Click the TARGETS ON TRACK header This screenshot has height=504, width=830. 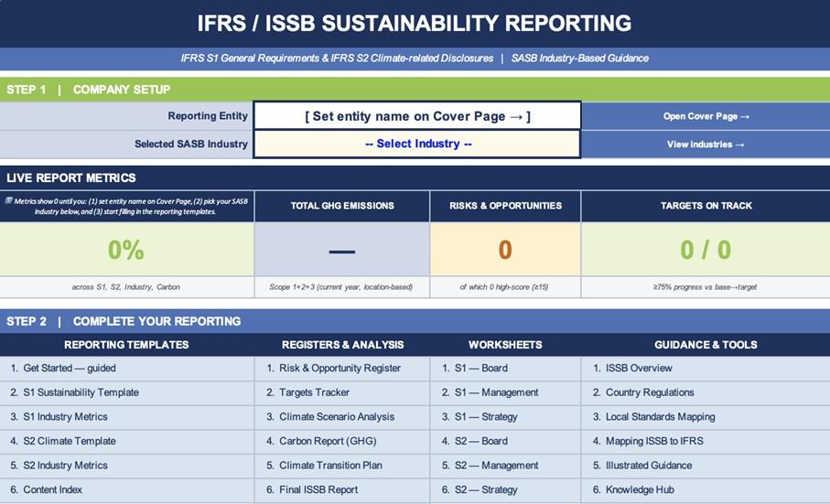706,206
